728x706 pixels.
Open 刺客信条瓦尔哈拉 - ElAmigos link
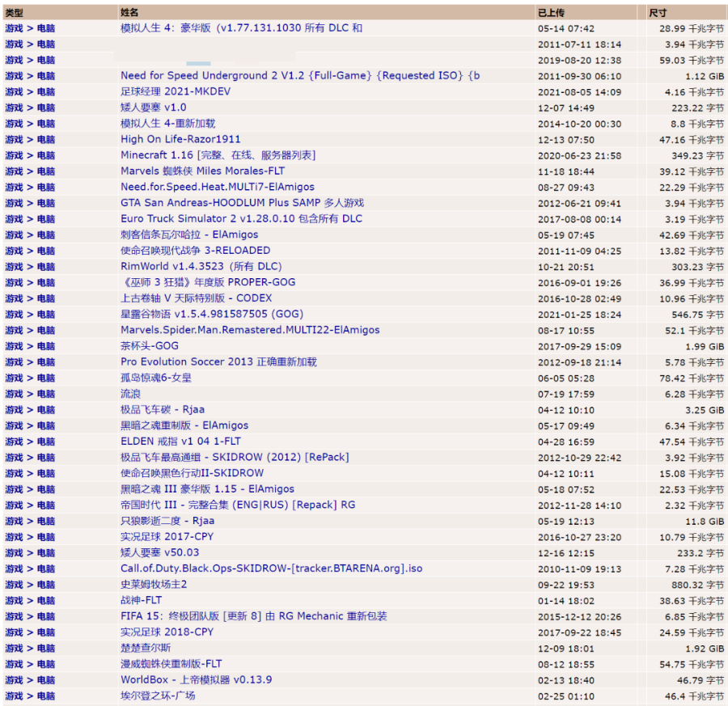pyautogui.click(x=189, y=235)
